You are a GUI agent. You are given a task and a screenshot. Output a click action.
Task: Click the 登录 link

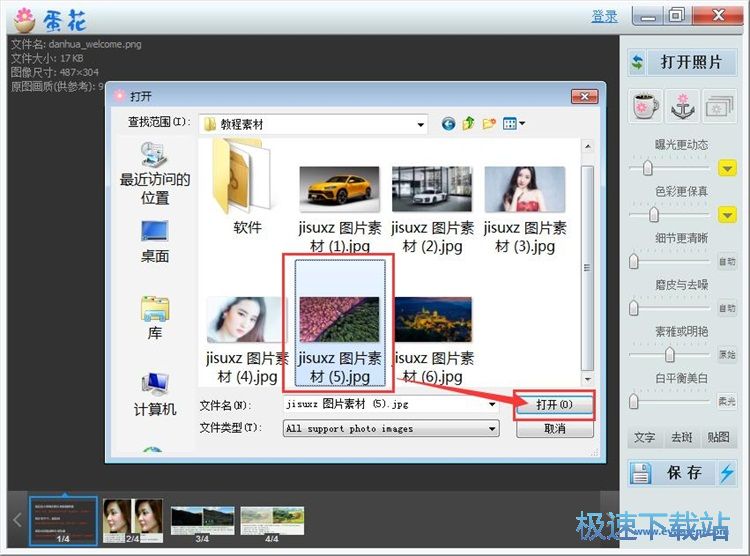604,16
